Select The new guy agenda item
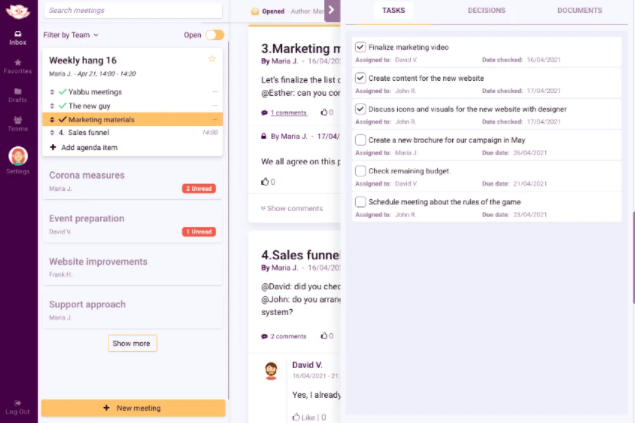635x423 pixels. pyautogui.click(x=132, y=106)
